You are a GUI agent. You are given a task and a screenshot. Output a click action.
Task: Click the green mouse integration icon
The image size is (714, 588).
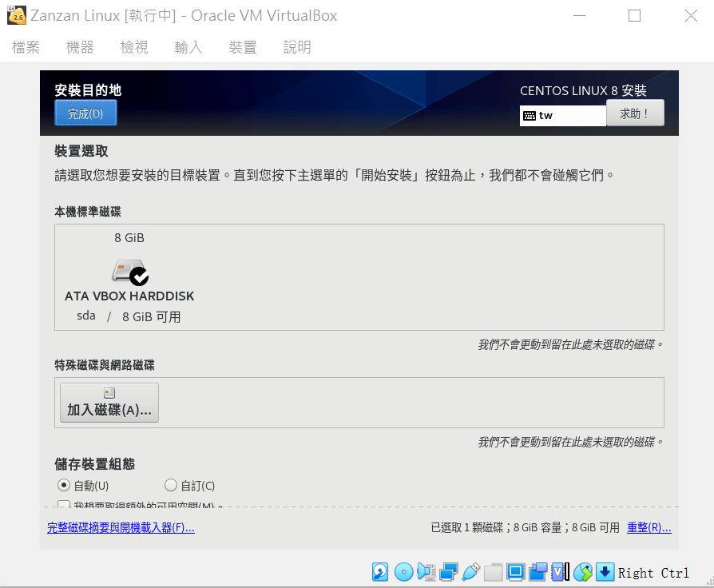tap(583, 572)
